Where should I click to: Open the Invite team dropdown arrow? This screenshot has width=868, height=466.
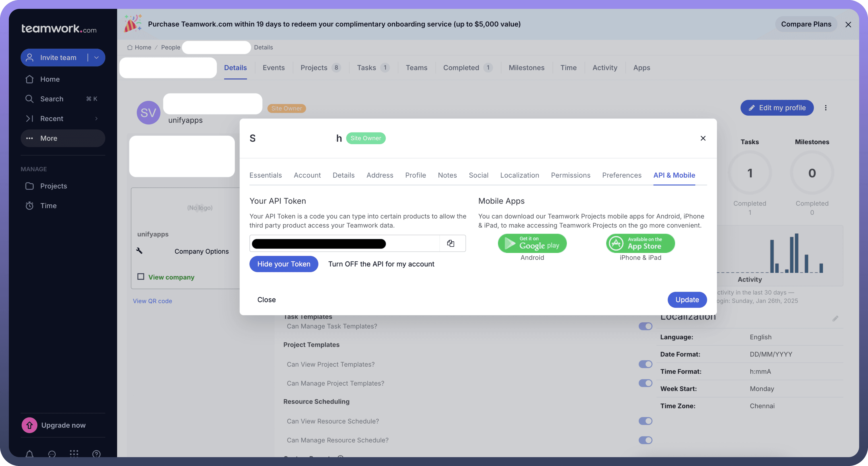pyautogui.click(x=96, y=58)
